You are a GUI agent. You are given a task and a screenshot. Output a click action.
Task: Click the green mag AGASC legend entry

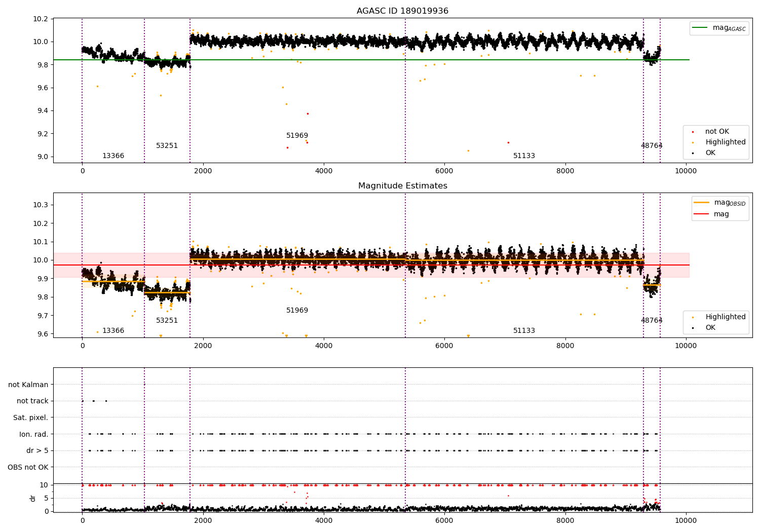pyautogui.click(x=719, y=28)
